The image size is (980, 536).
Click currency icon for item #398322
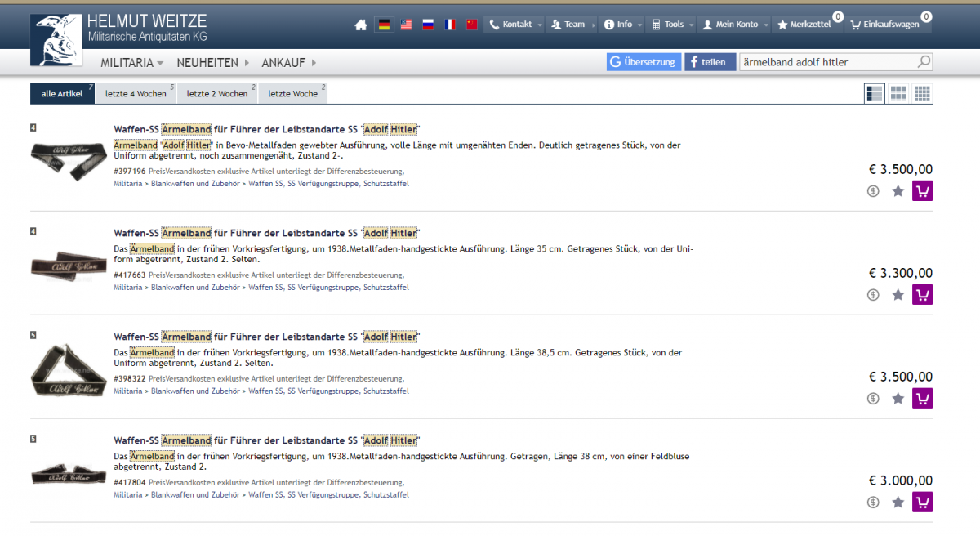874,399
